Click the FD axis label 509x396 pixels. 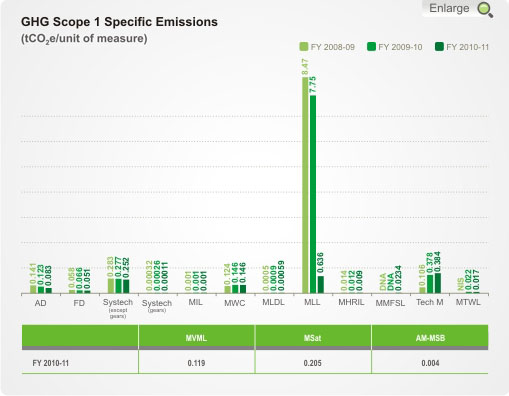click(x=79, y=303)
